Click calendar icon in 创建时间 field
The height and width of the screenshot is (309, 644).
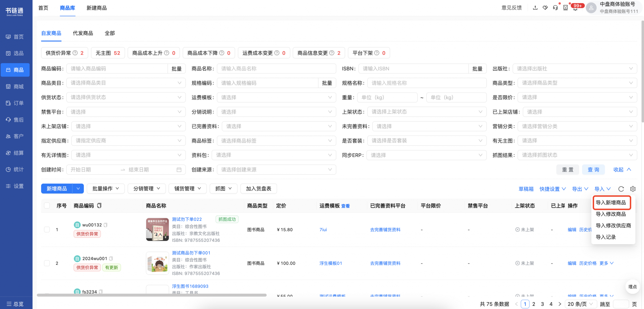tap(179, 170)
